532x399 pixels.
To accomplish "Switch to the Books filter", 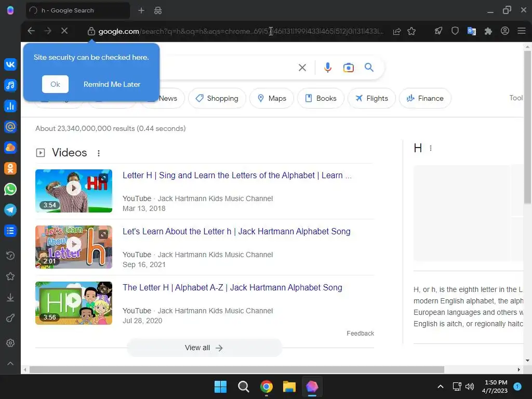I will [321, 98].
